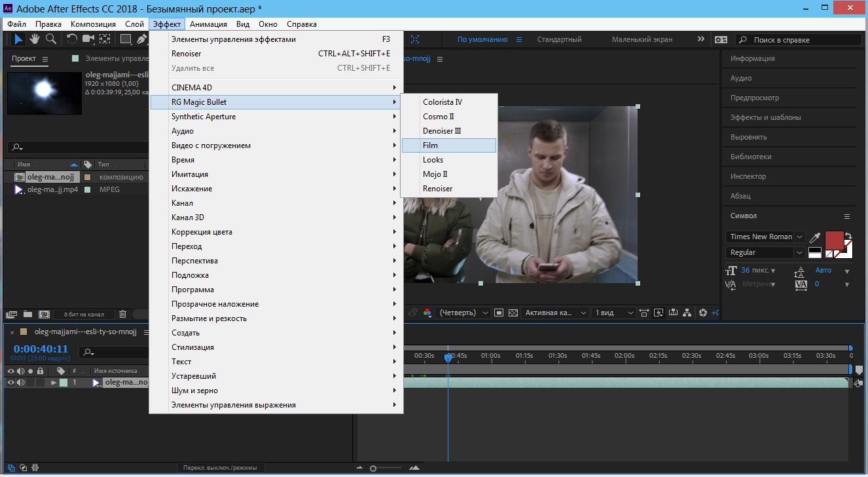Click the eyedropper in Символ panel
868x477 pixels.
pyautogui.click(x=815, y=237)
